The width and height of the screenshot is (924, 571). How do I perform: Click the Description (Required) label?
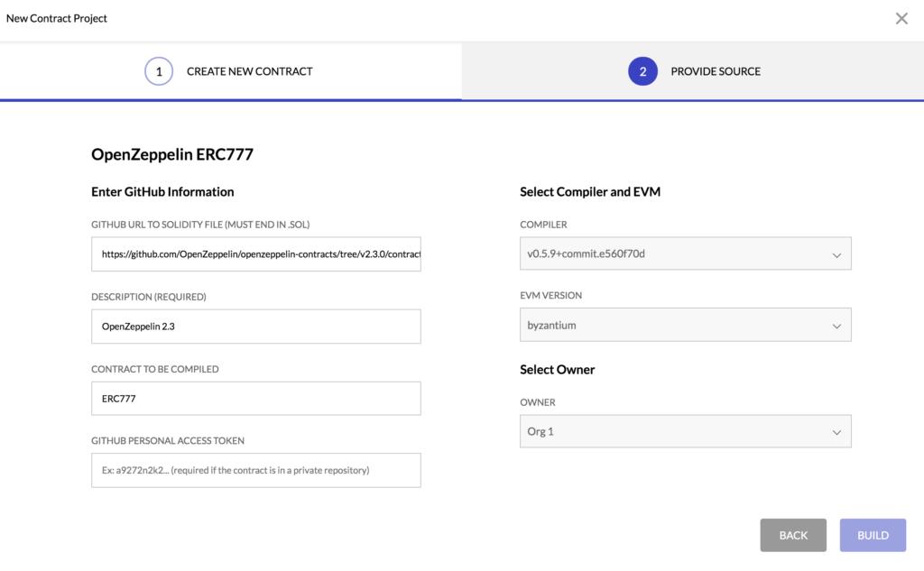click(149, 297)
